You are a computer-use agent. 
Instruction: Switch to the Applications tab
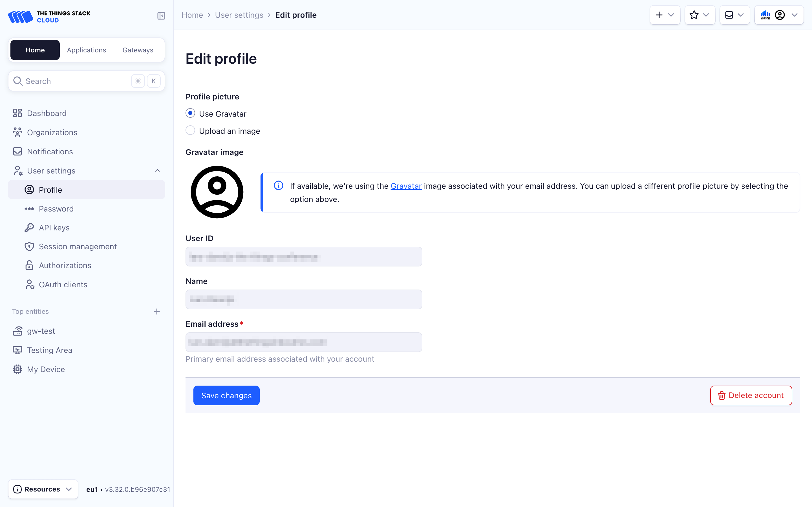87,50
